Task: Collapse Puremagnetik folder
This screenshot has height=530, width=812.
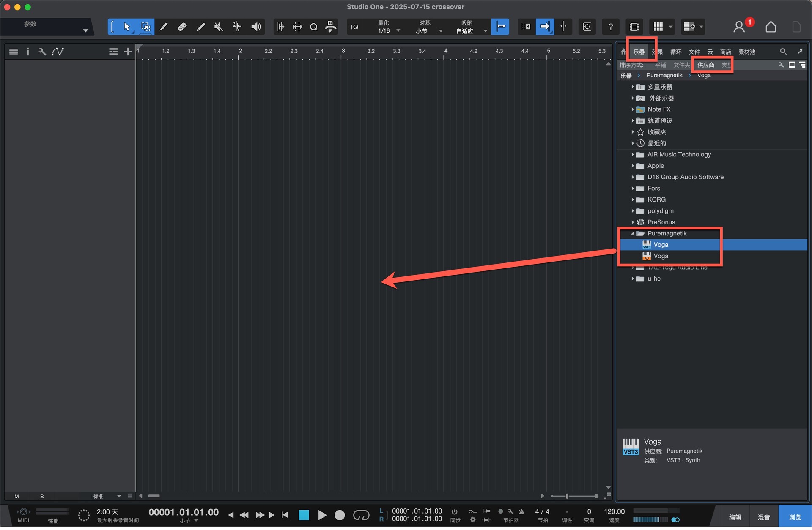Action: pos(632,234)
